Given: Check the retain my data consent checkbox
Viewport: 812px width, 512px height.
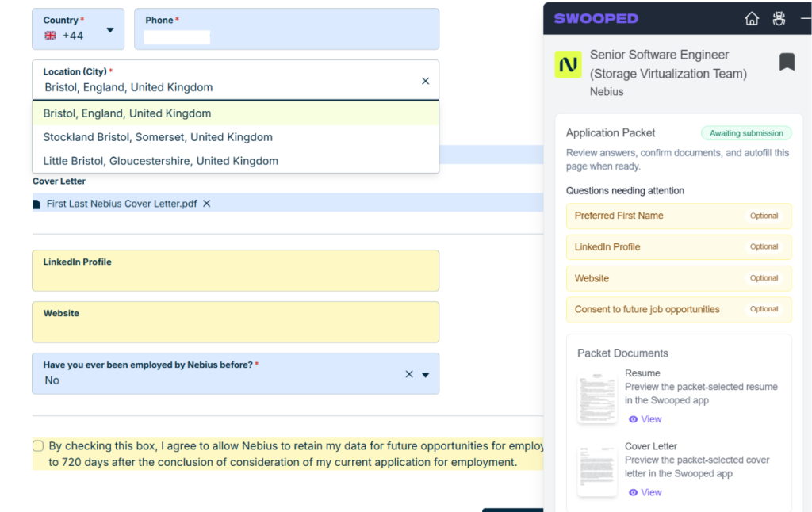Looking at the screenshot, I should (x=38, y=445).
